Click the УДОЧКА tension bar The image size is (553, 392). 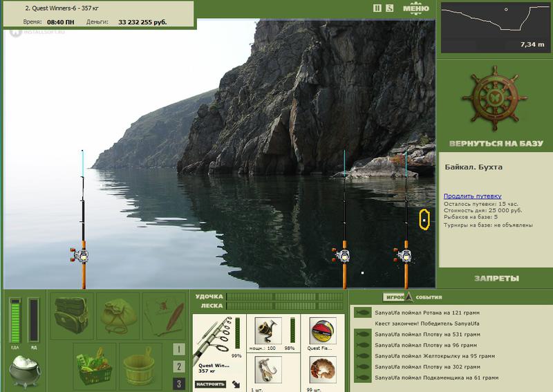pyautogui.click(x=285, y=297)
